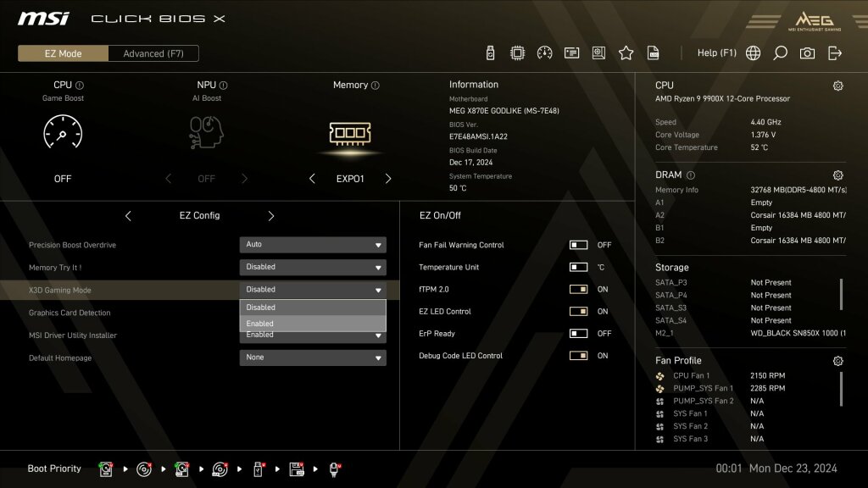Viewport: 868px width, 488px height.
Task: Click left chevron beside EXPO1 memory profile
Action: [x=312, y=179]
